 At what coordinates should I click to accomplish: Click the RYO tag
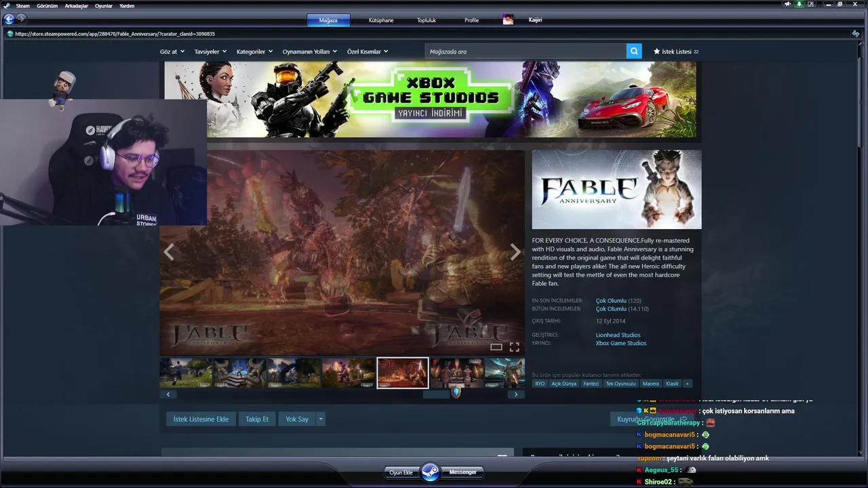pyautogui.click(x=540, y=384)
